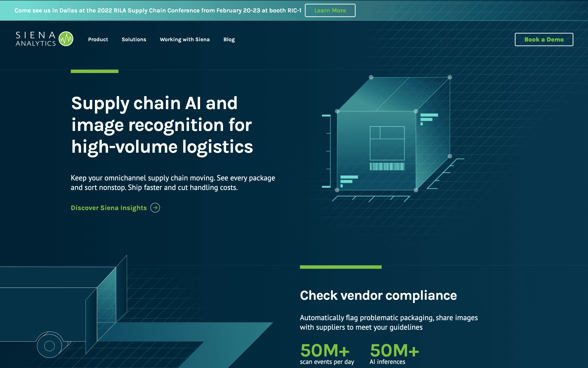Click the Keep your omnichannel supply chain paragraph
The height and width of the screenshot is (368, 588).
[173, 183]
